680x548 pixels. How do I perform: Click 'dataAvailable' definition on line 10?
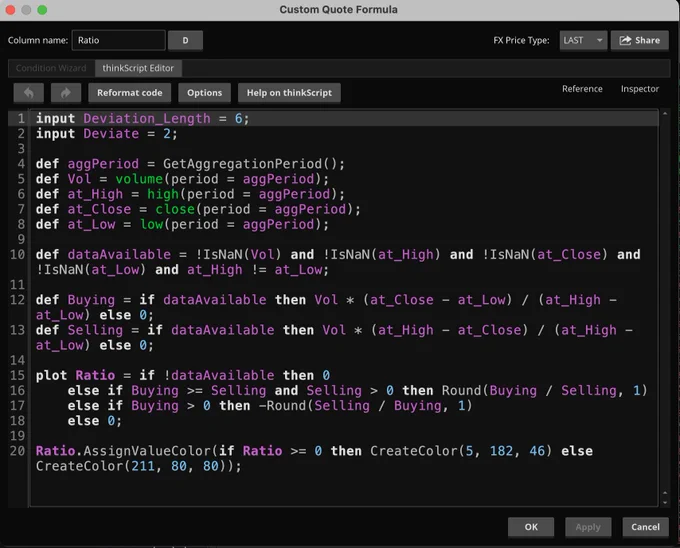coord(119,254)
